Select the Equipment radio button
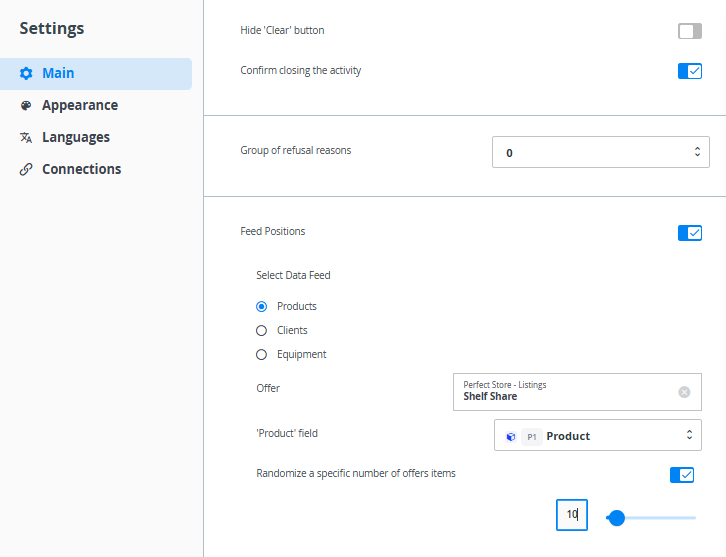726x557 pixels. click(x=262, y=355)
